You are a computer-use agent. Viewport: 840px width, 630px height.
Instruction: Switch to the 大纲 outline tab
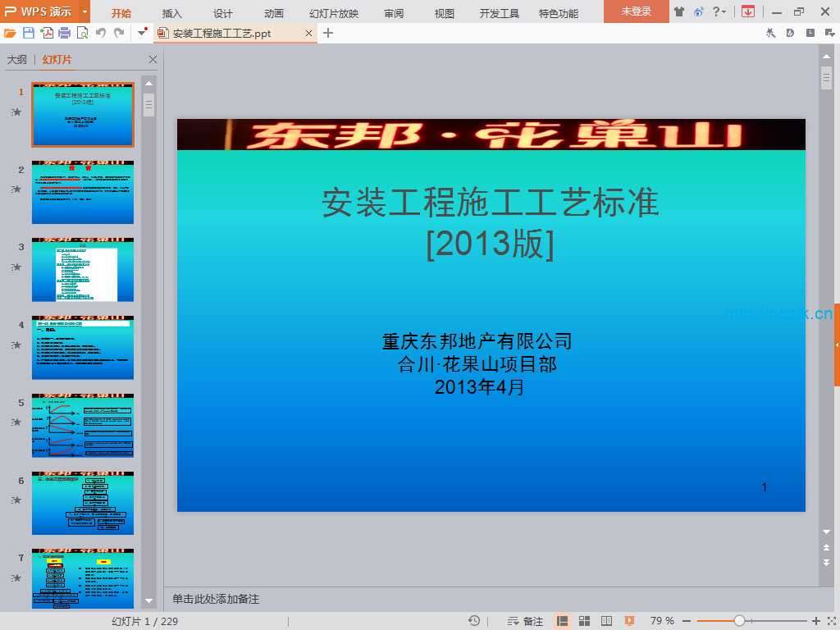(16, 60)
